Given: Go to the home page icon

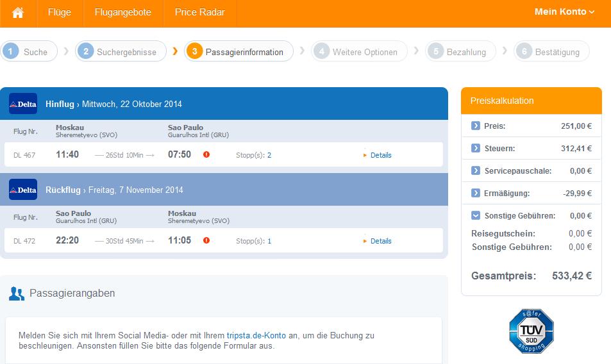Looking at the screenshot, I should tap(17, 12).
